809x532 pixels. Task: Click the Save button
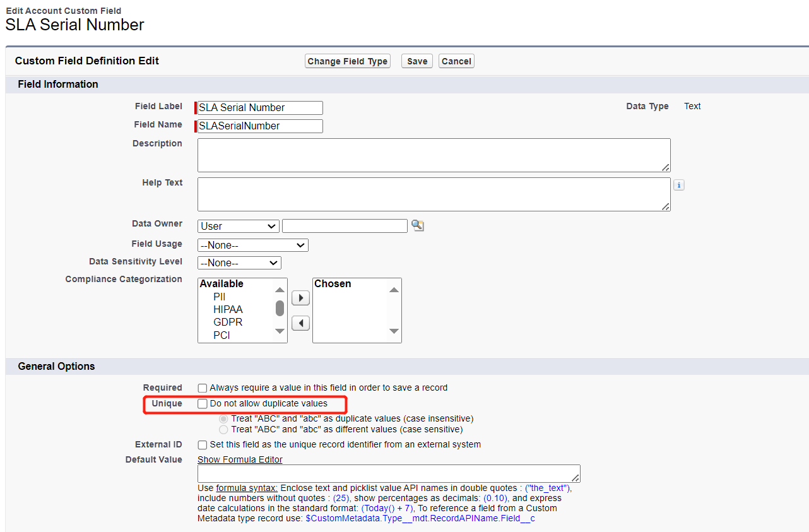(416, 61)
